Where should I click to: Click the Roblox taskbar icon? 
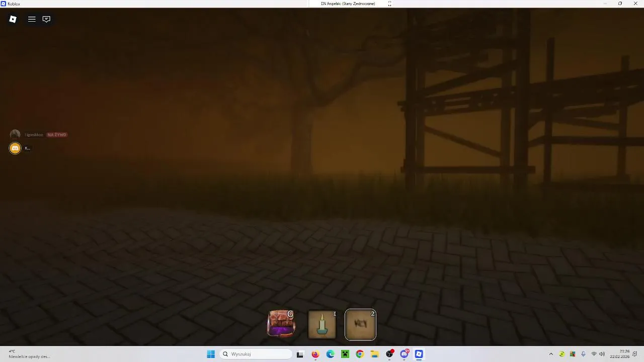[419, 354]
